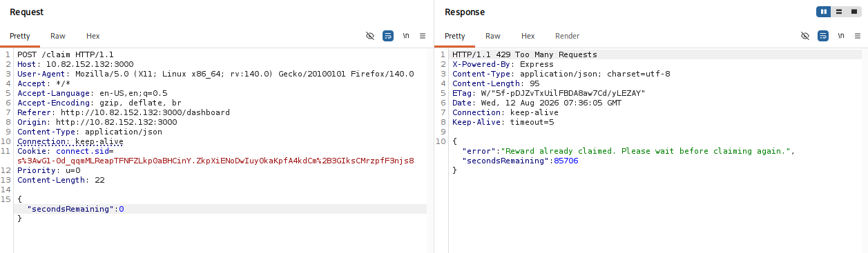Switch to the Response Raw tab

493,36
